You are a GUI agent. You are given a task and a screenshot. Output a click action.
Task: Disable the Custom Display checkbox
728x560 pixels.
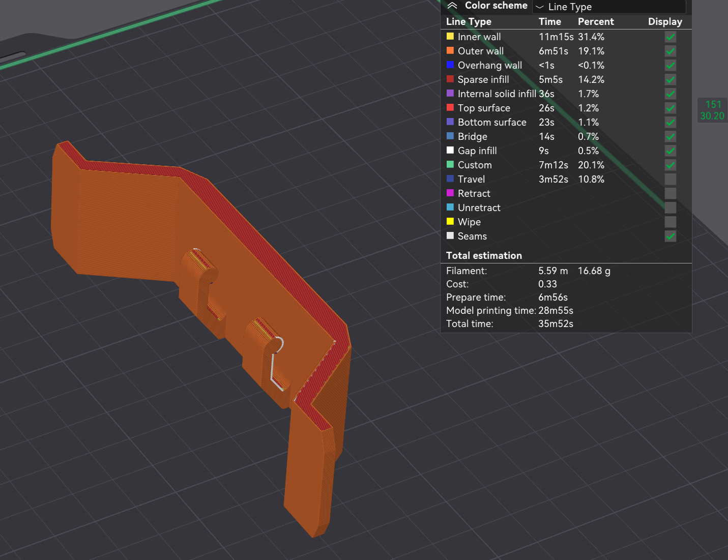tap(670, 165)
